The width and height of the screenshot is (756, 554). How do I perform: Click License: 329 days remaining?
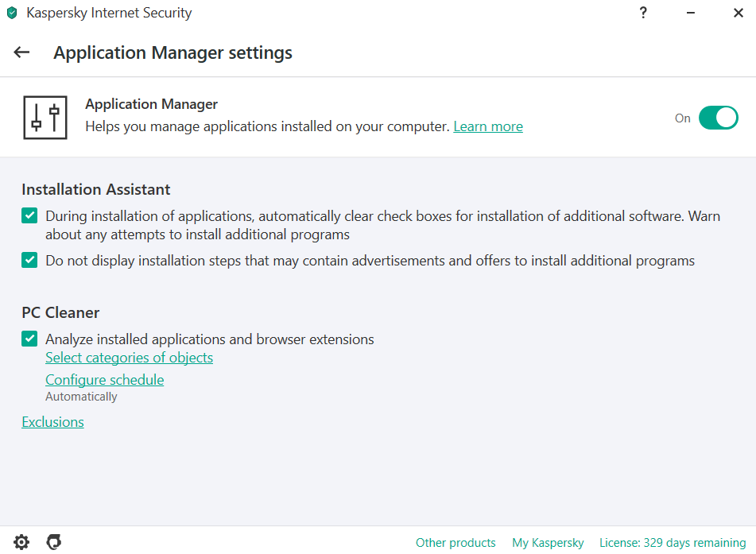(x=673, y=543)
